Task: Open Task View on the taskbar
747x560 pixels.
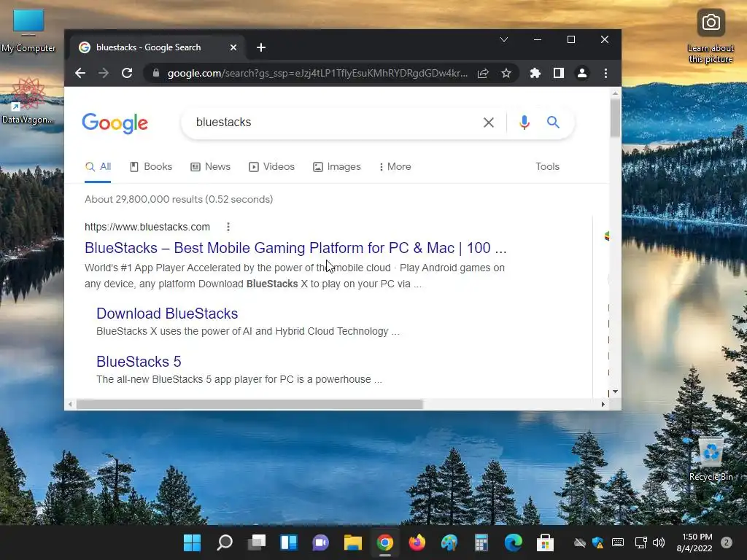Action: click(257, 542)
